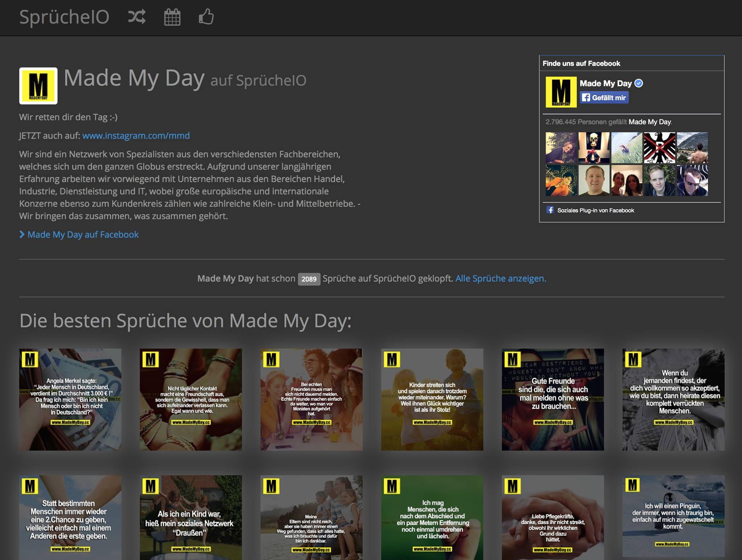Open the mountain landscape profile picture

692,148
